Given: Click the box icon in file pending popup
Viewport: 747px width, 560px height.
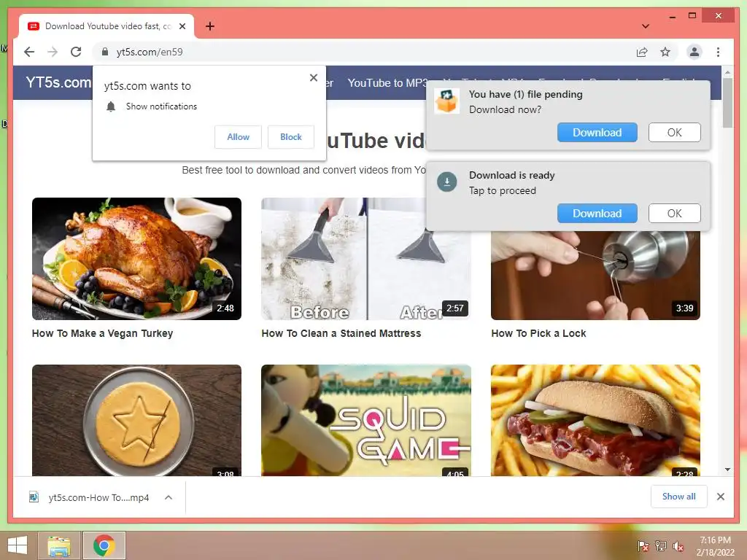Looking at the screenshot, I should [x=447, y=101].
